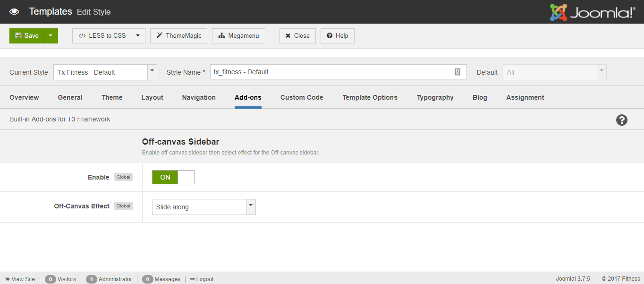Click the eye preview icon in header

pyautogui.click(x=14, y=12)
